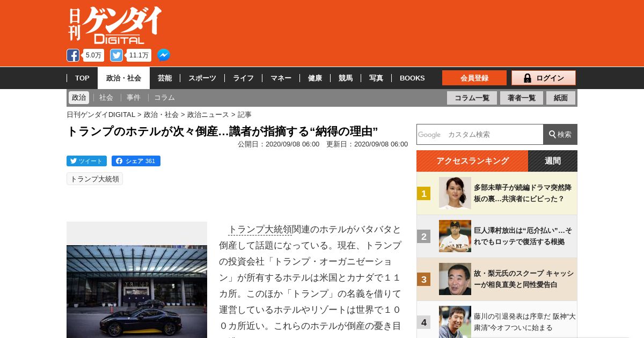Select the 社会 sub-navigation tab

coord(106,98)
